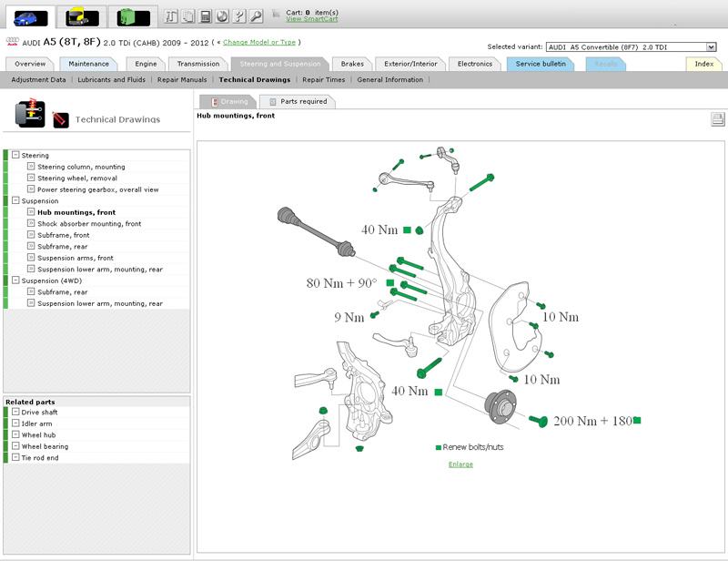The width and height of the screenshot is (728, 561).
Task: Collapse the Wheel bearing related part
Action: tap(15, 446)
